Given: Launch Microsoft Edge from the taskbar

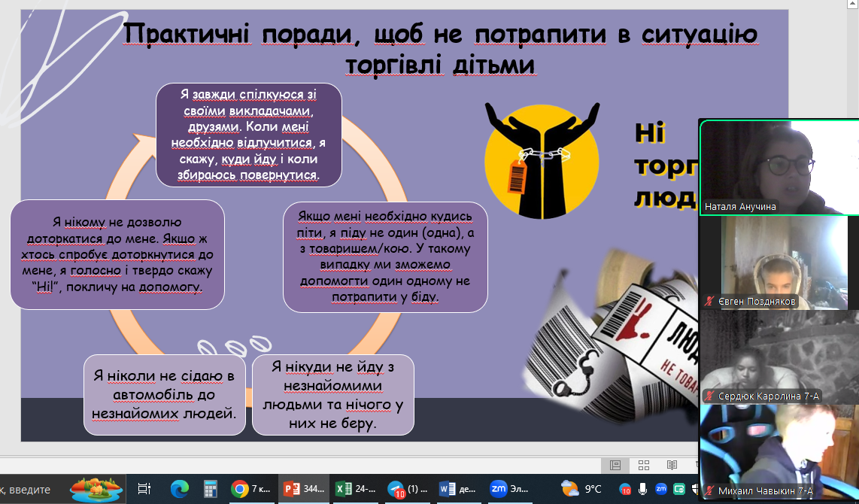Looking at the screenshot, I should point(179,489).
